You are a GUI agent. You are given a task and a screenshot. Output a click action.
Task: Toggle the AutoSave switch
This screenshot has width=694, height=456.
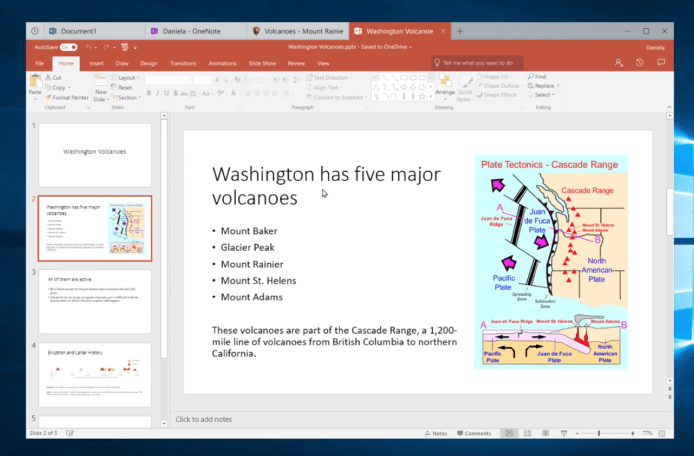(69, 47)
